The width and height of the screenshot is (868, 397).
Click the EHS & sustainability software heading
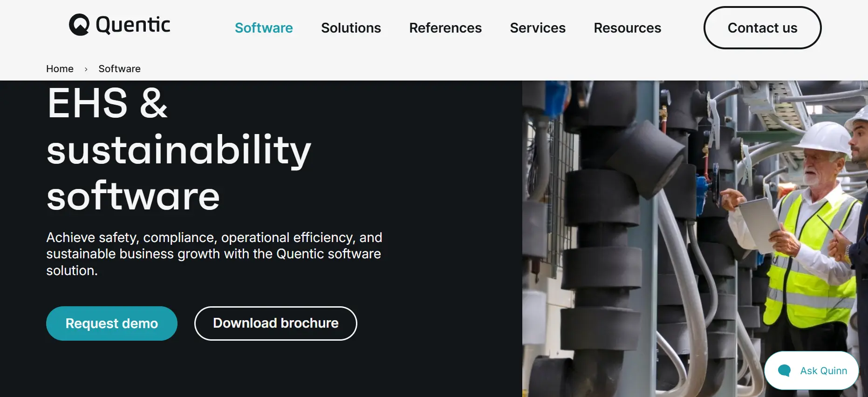pos(179,149)
